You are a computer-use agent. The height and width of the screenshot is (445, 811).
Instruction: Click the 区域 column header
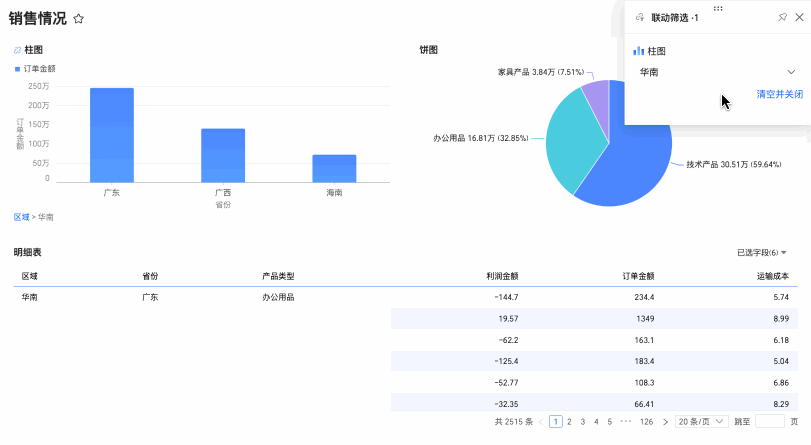[x=29, y=276]
